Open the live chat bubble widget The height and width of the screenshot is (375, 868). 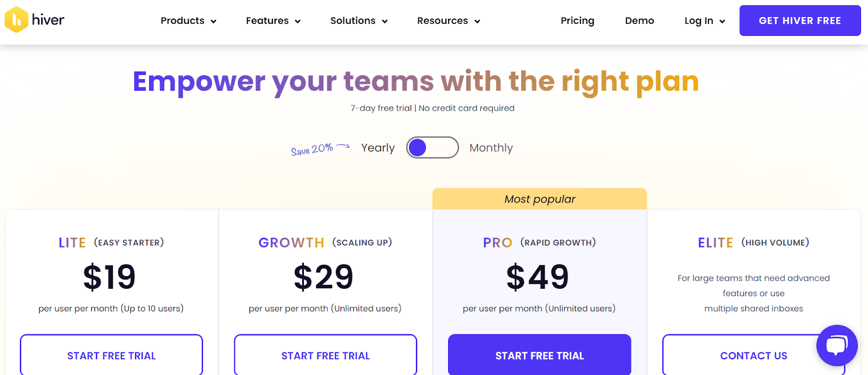(837, 346)
